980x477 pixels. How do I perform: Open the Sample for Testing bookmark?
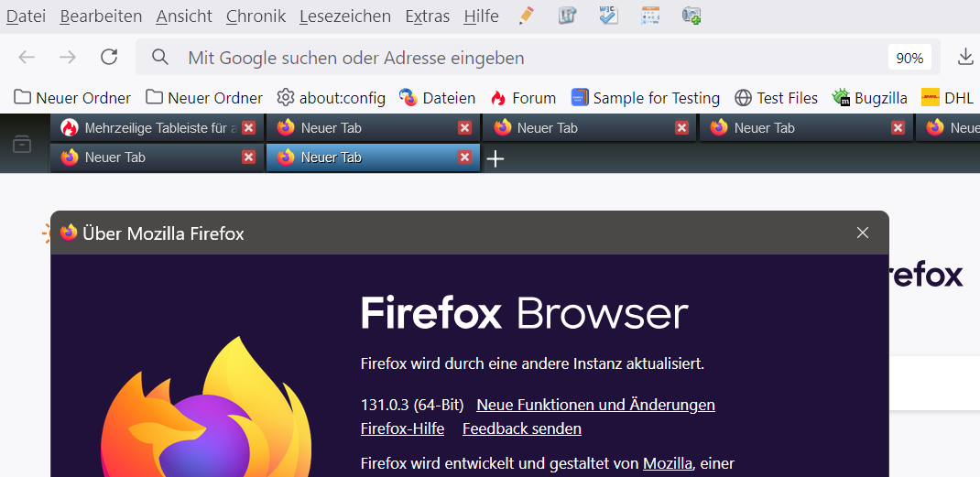point(646,98)
